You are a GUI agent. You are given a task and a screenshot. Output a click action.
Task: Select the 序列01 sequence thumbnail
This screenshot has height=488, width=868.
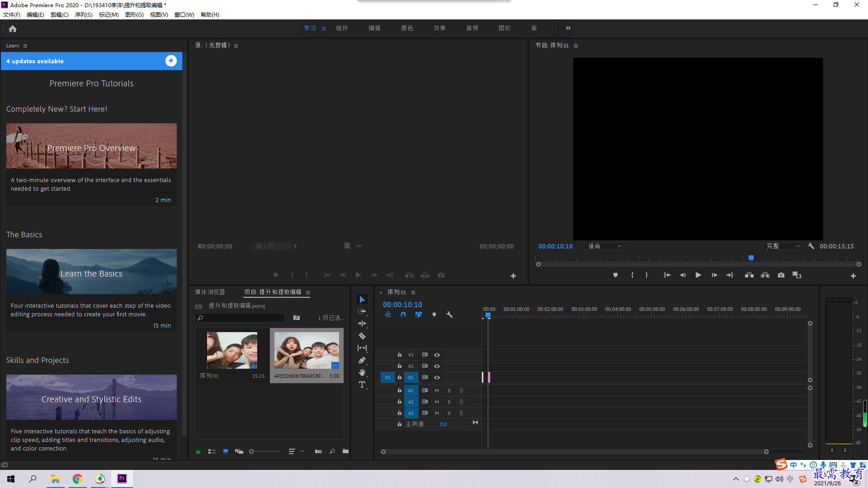point(232,350)
